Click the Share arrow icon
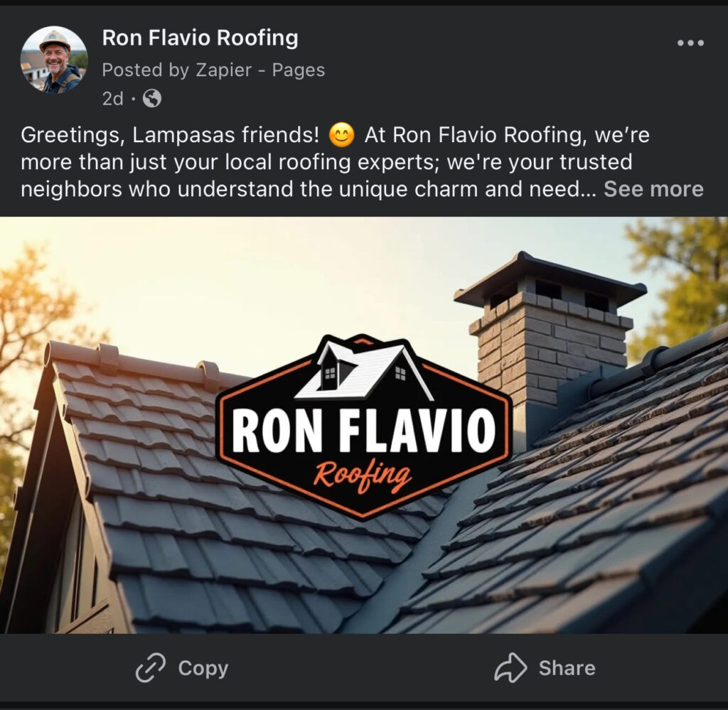This screenshot has height=710, width=728. click(x=510, y=668)
